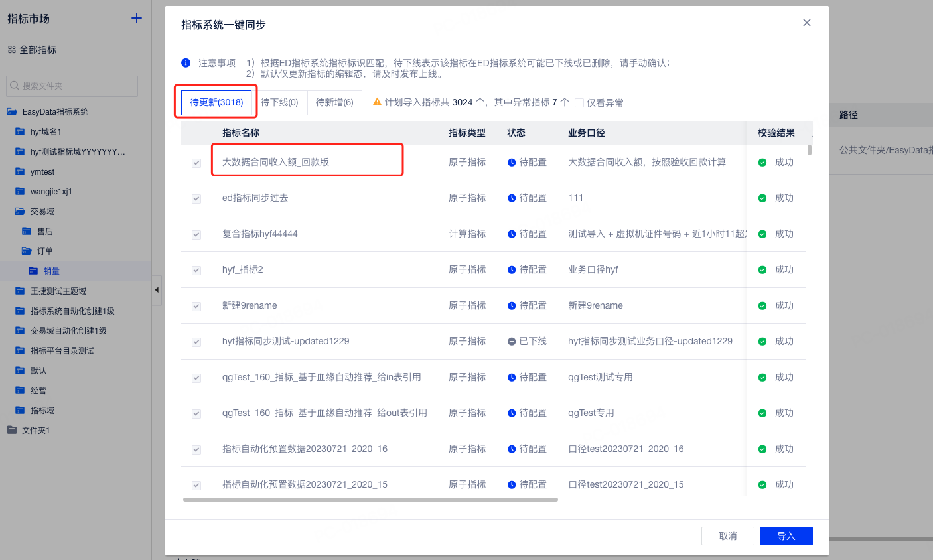Switch to the 待下线(0) tab
Viewport: 933px width, 560px height.
tap(279, 102)
